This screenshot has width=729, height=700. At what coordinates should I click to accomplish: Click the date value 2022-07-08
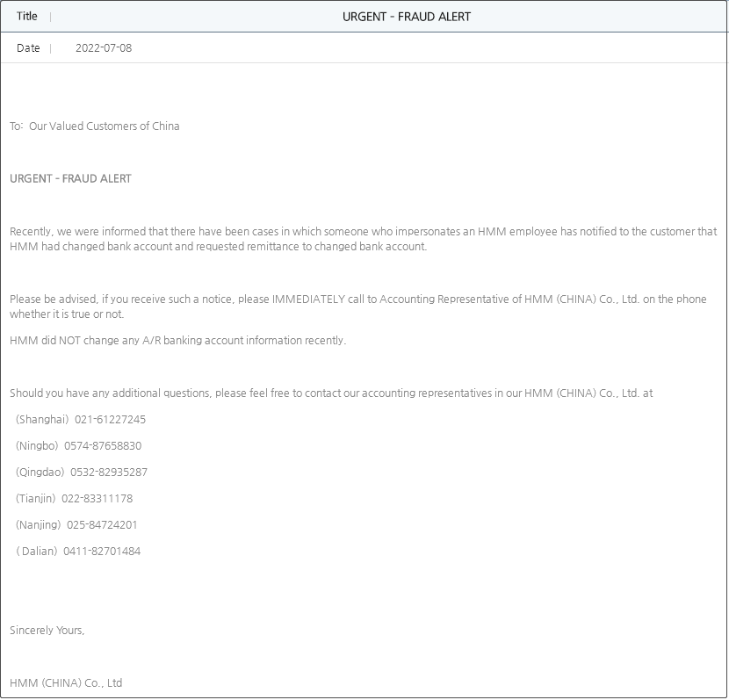pyautogui.click(x=104, y=48)
